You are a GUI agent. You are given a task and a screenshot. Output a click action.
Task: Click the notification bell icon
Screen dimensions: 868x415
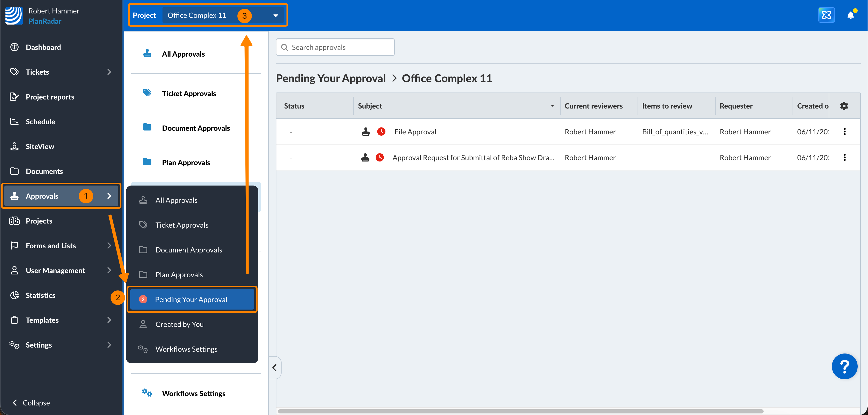850,15
